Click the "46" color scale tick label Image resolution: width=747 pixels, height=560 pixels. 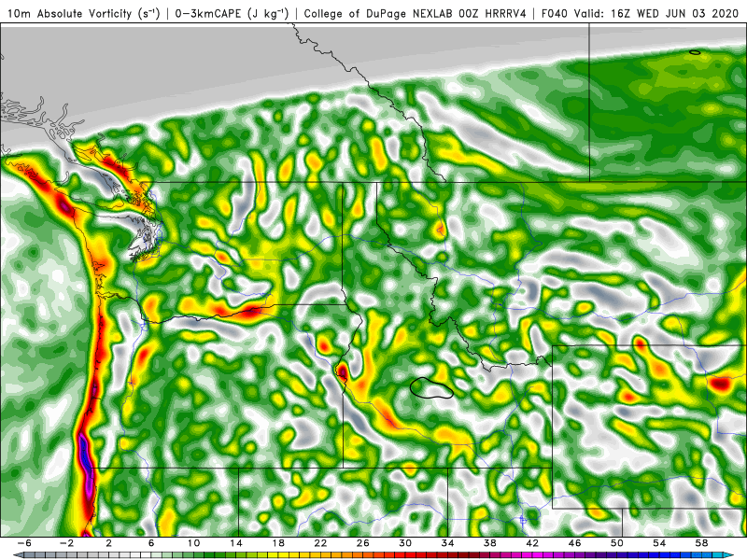click(574, 543)
